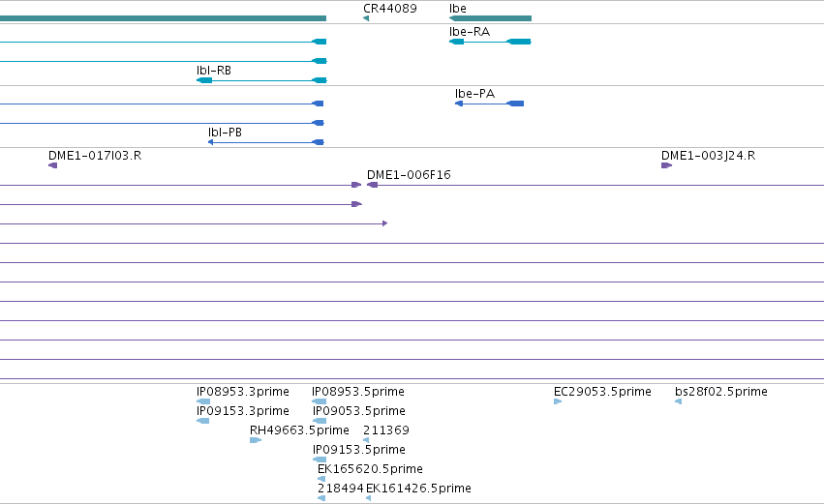Select the EK161426.5prime EST arrow
824x504 pixels.
click(368, 498)
